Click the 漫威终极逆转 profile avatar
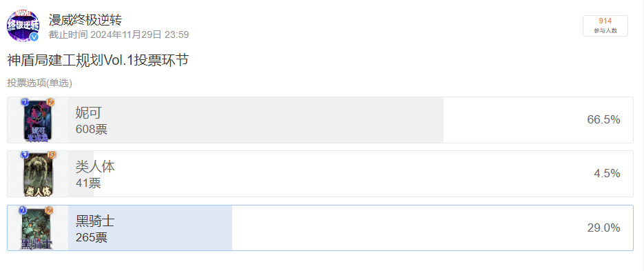 pyautogui.click(x=23, y=26)
